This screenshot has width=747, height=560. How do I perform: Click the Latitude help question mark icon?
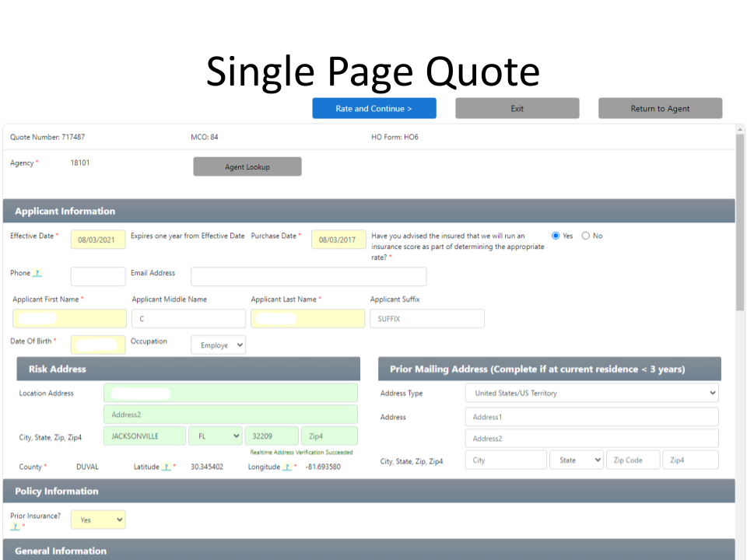167,467
